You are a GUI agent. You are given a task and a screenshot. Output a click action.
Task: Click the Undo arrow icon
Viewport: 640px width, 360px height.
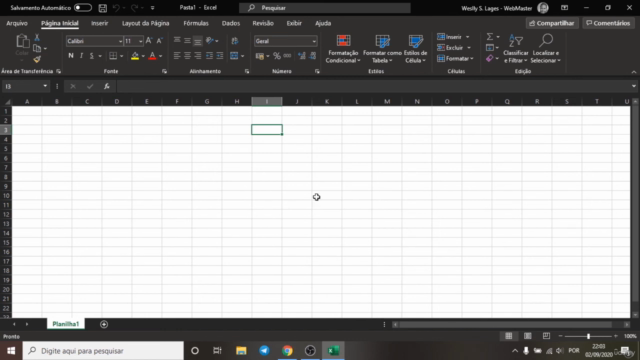click(116, 8)
